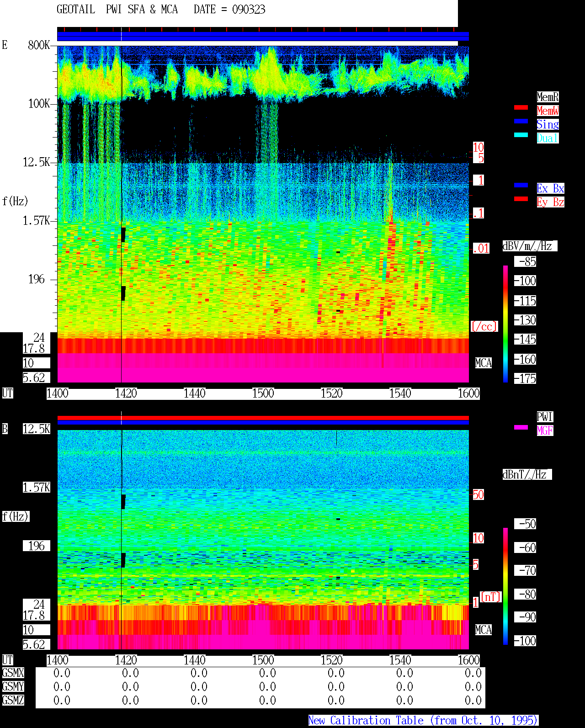Click the -50 color scale value
585x728 pixels.
coord(526,524)
